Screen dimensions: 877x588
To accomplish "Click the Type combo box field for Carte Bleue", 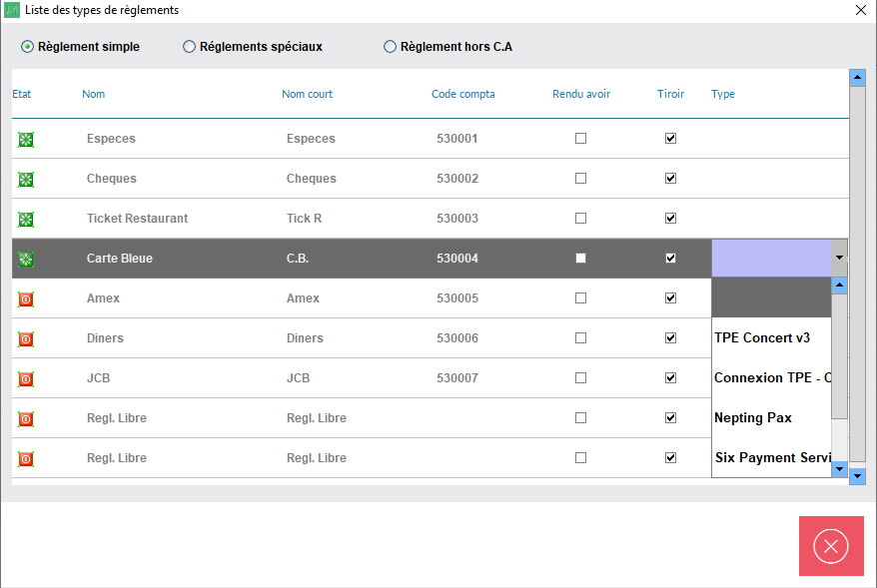I will click(771, 259).
